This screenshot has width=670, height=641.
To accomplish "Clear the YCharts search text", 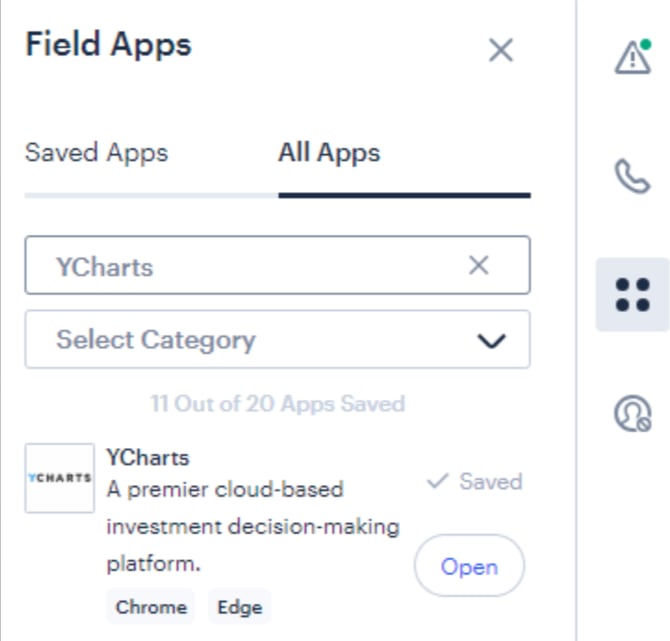I will [478, 265].
